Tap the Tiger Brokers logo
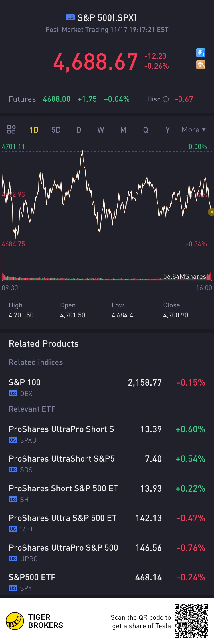Image resolution: width=214 pixels, height=644 pixels. tap(15, 621)
